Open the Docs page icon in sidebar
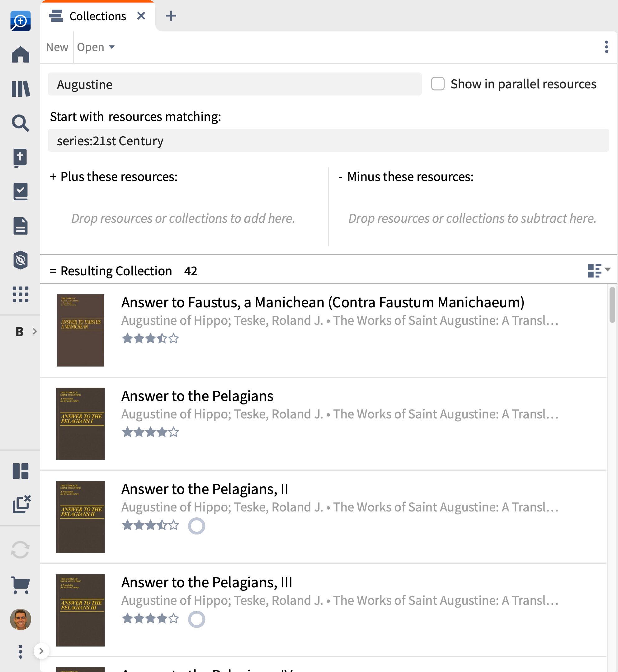The width and height of the screenshot is (618, 672). (21, 226)
